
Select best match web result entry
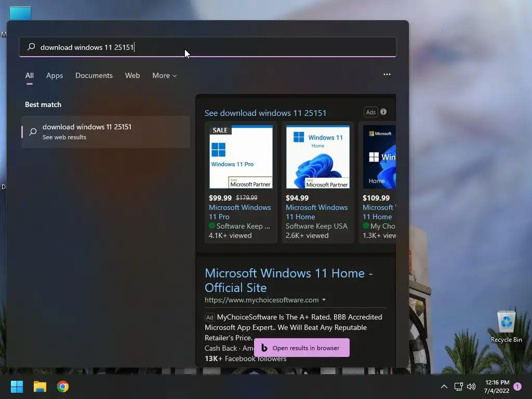pyautogui.click(x=105, y=131)
